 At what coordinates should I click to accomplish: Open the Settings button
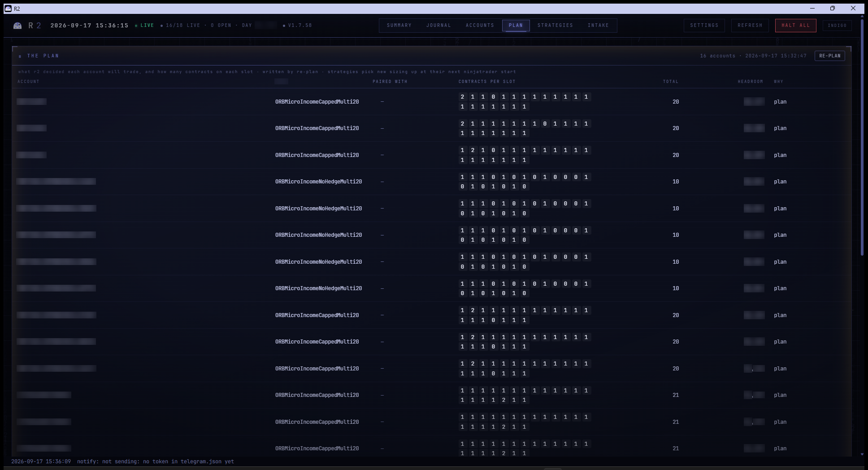pyautogui.click(x=704, y=26)
